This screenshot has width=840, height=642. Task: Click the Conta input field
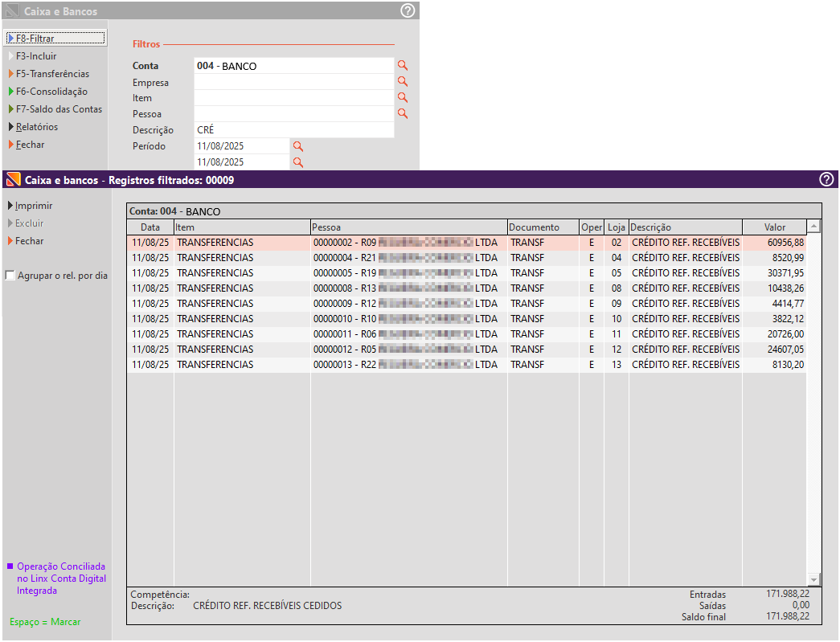(294, 66)
